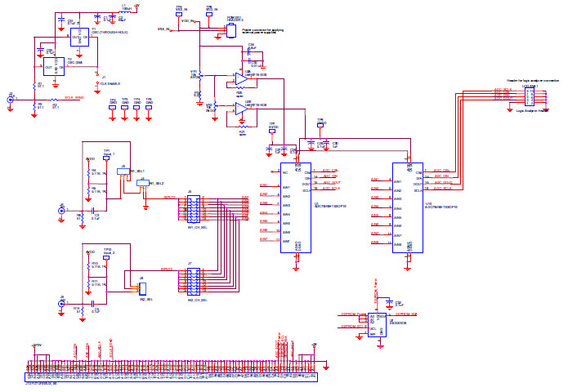The width and height of the screenshot is (568, 392).
Task: Click the power connector symbol near VDD_IN
Action: 230,31
